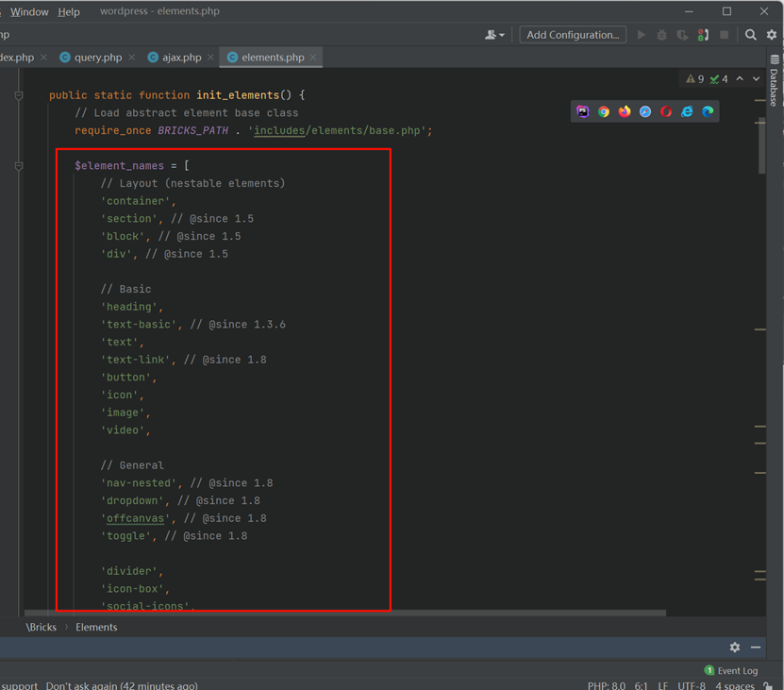The height and width of the screenshot is (690, 784).
Task: Change UTF-8 file encoding
Action: click(x=692, y=685)
